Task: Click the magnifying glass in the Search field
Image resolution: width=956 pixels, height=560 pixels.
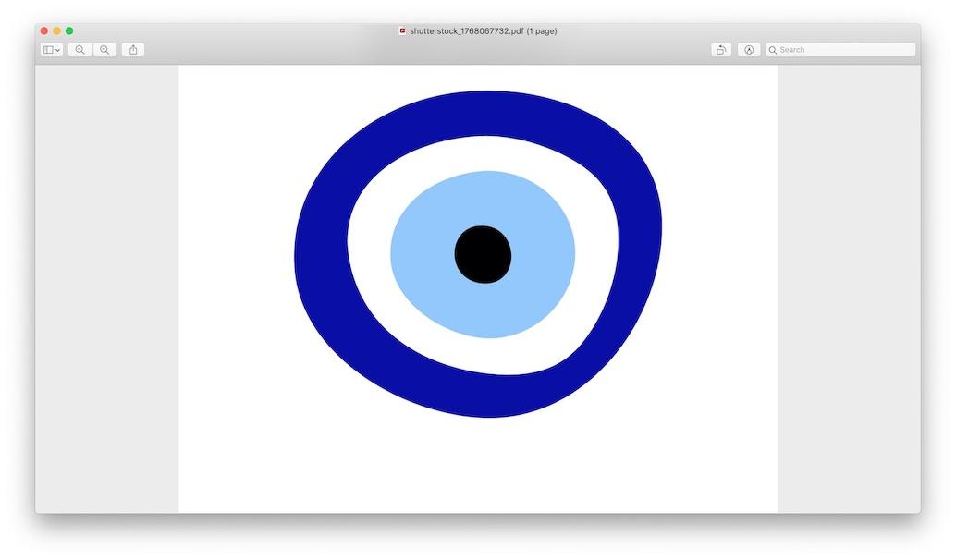Action: tap(773, 50)
